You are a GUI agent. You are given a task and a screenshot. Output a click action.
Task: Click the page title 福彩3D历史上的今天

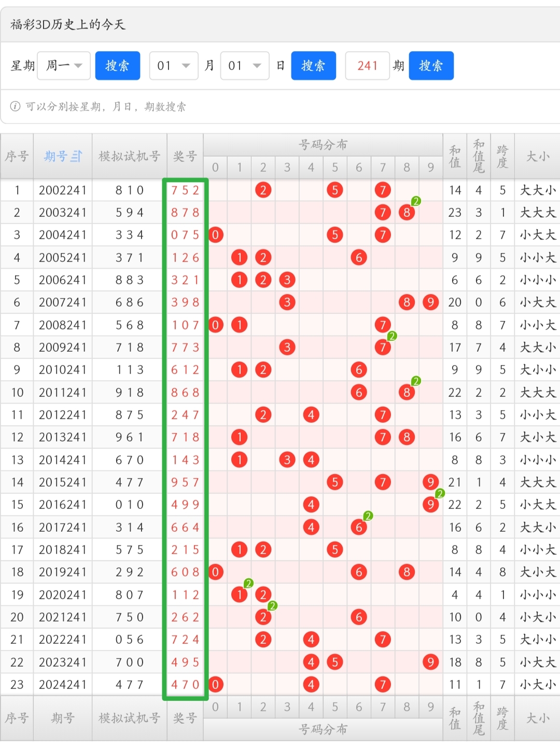(68, 24)
